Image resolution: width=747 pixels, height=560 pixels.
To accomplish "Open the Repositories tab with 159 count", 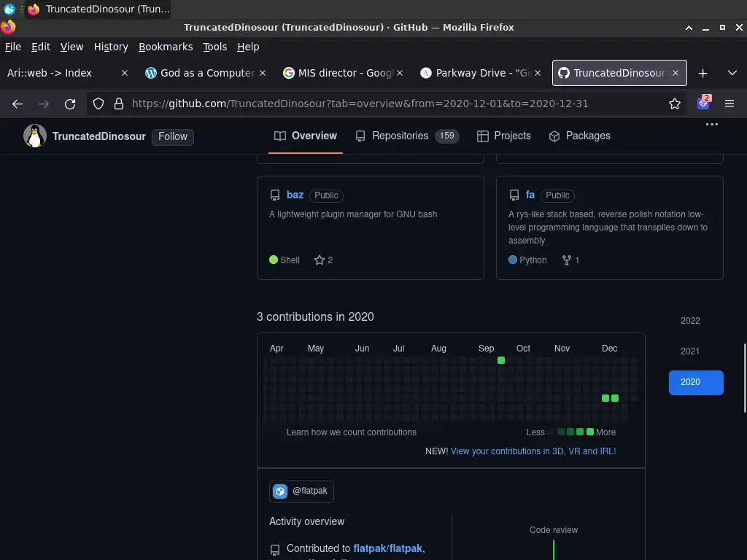I will [x=407, y=136].
